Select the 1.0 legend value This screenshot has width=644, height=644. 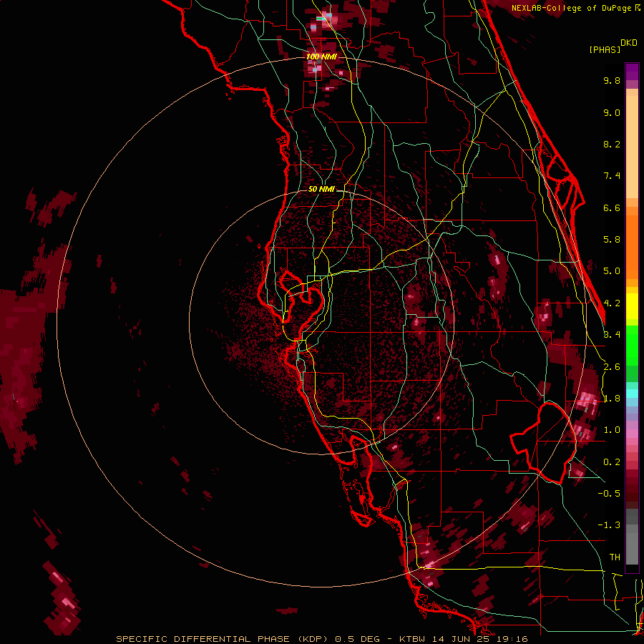(x=612, y=430)
